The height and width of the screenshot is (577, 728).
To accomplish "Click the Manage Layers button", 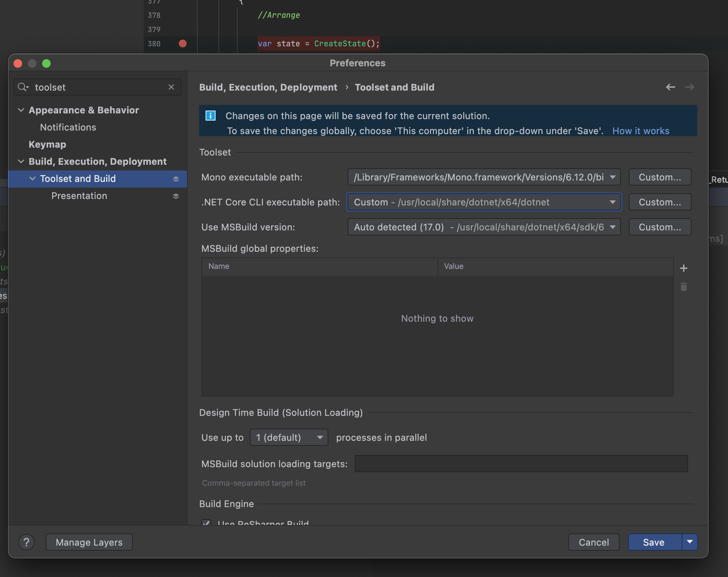I will 89,542.
